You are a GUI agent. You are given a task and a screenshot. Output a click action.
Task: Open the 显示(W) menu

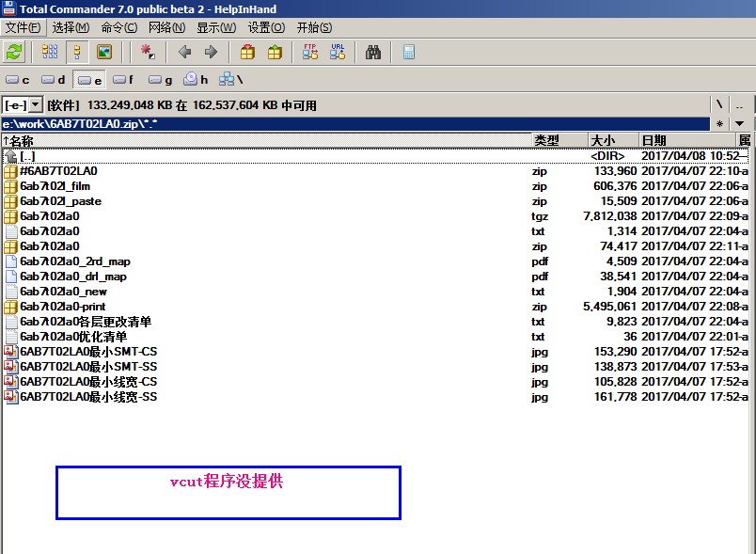pyautogui.click(x=216, y=27)
